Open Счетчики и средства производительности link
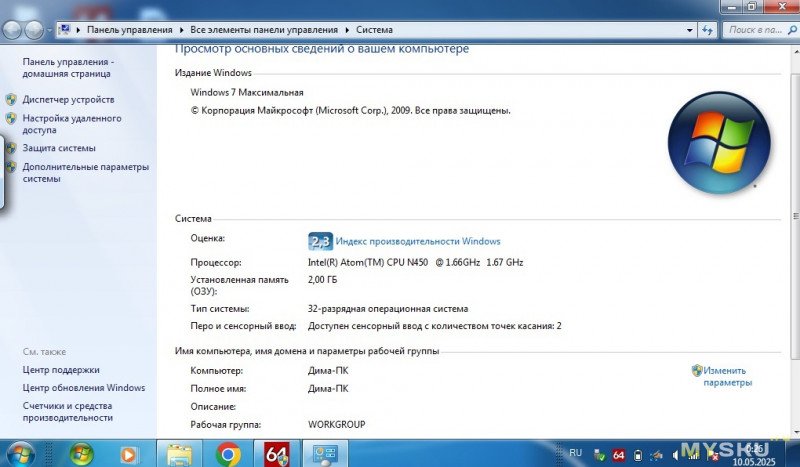Screen dimensions: 800x467 (67, 412)
